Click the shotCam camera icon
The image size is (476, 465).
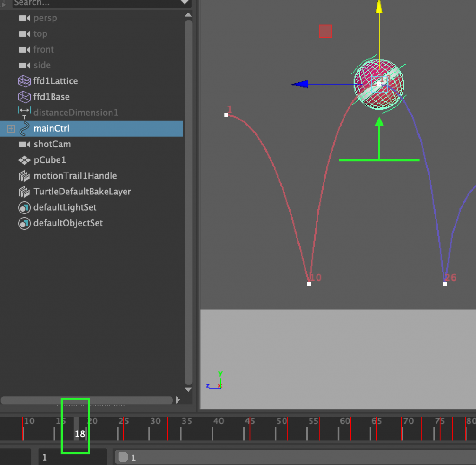24,144
